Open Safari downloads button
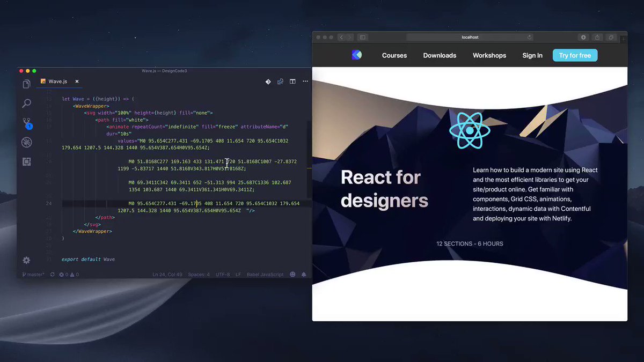The height and width of the screenshot is (362, 644). click(583, 37)
